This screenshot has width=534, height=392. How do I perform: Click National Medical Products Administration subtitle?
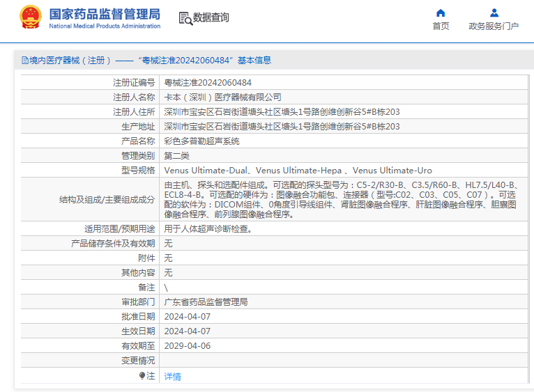tap(105, 26)
